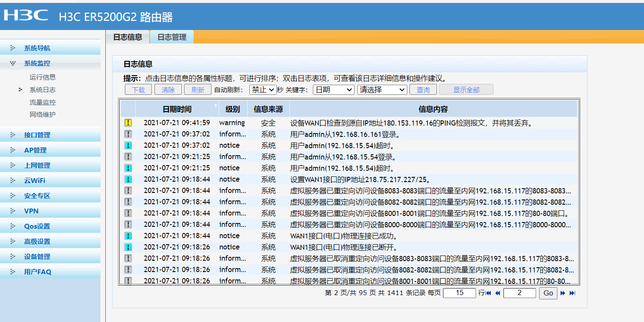Click the H3C logo
The image size is (644, 322).
click(x=26, y=16)
